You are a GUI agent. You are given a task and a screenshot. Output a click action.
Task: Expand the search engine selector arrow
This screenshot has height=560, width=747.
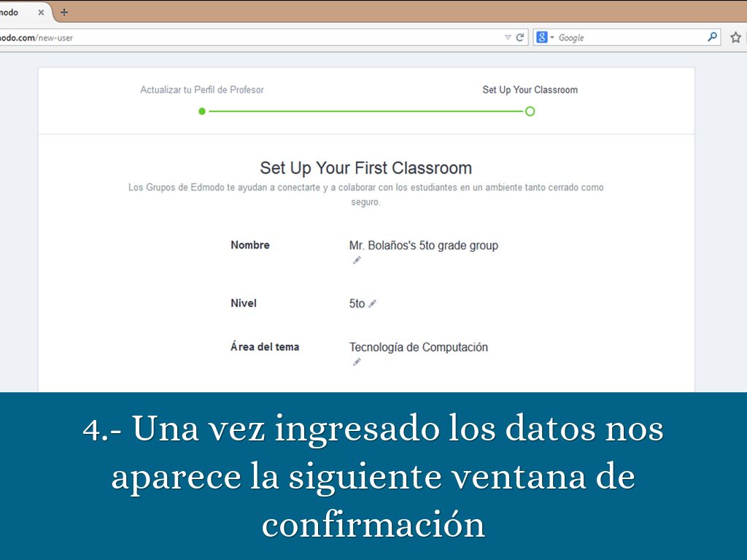pos(552,37)
